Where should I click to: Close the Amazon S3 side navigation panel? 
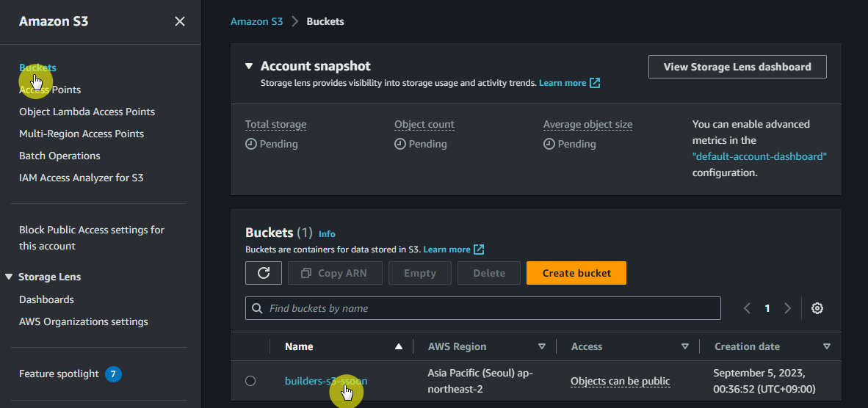click(x=180, y=21)
